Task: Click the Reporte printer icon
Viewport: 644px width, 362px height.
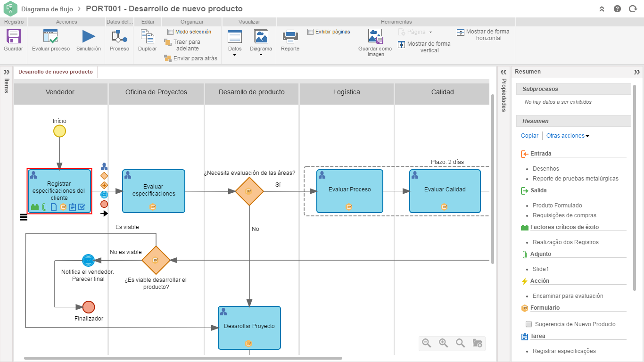Action: 289,37
